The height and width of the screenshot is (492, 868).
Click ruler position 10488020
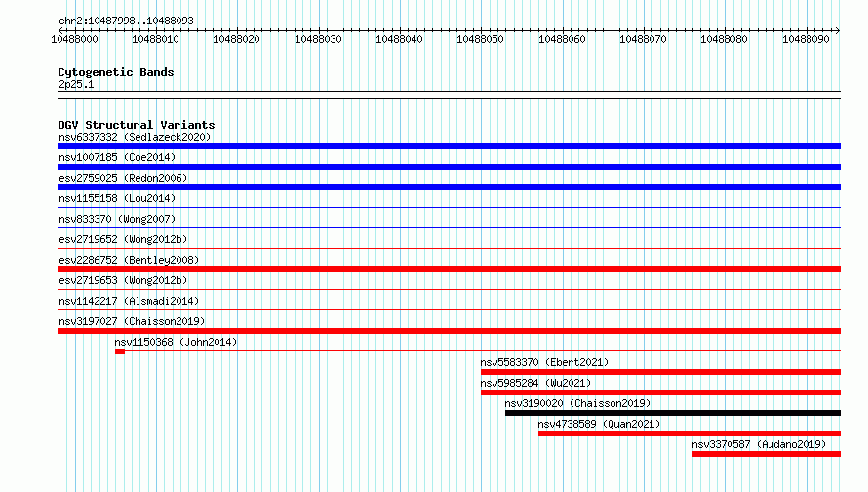[236, 39]
